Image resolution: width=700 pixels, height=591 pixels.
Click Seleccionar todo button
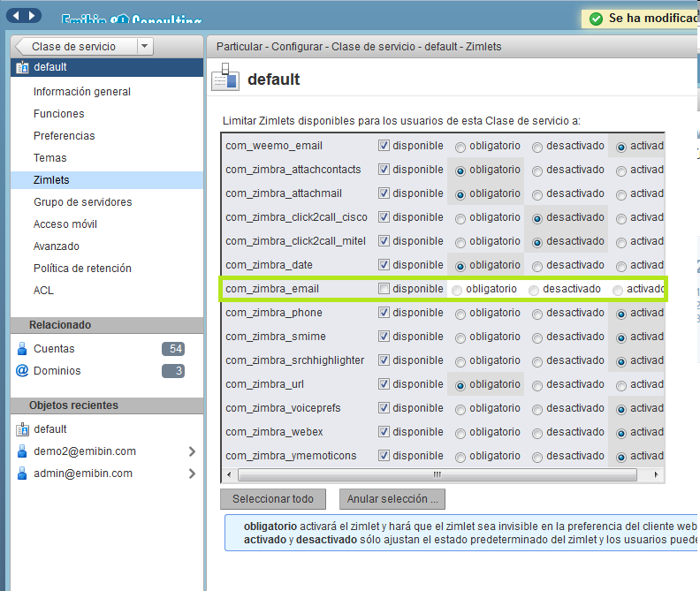273,499
